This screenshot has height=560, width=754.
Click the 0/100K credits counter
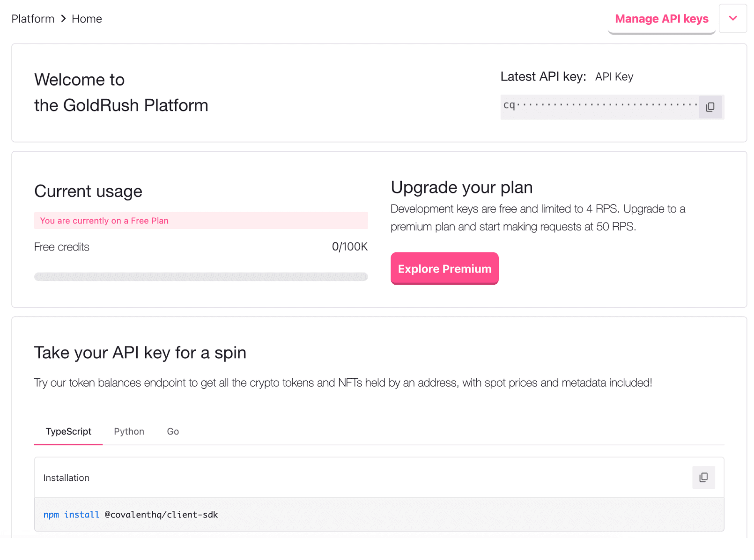point(349,247)
